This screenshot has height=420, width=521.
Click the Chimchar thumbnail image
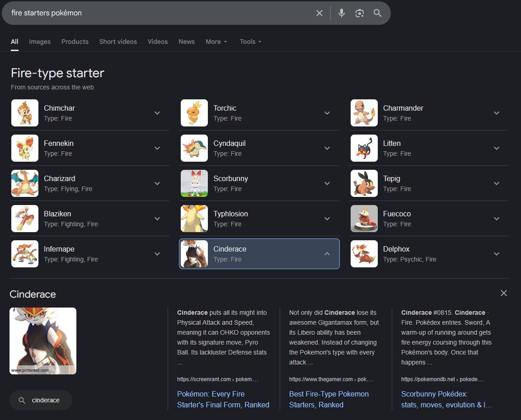(x=25, y=113)
